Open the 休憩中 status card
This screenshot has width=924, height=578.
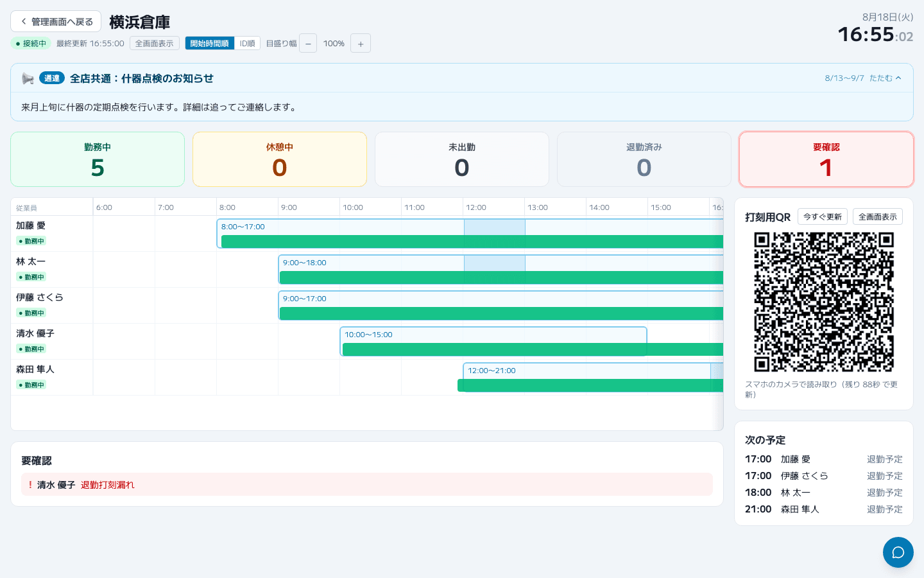280,159
